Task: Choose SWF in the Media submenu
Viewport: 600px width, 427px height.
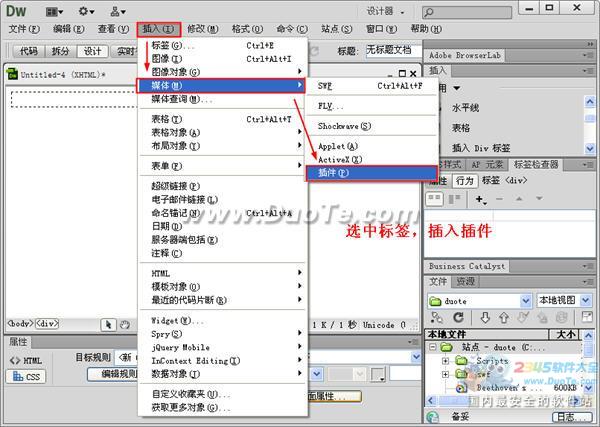Action: point(372,86)
